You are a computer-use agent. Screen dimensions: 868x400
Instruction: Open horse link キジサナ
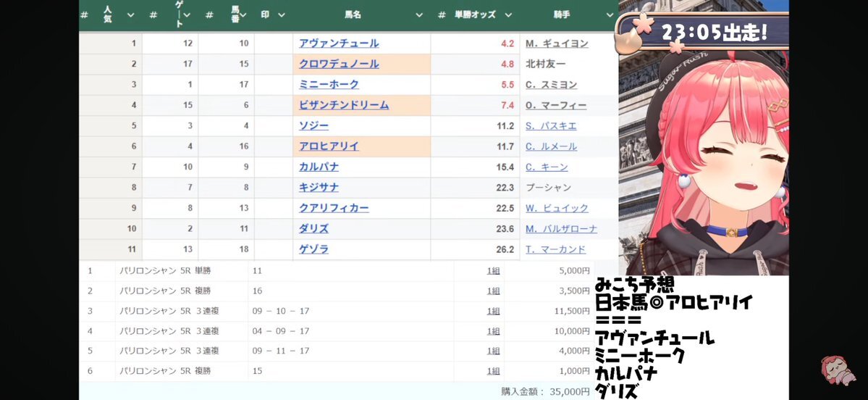[319, 187]
